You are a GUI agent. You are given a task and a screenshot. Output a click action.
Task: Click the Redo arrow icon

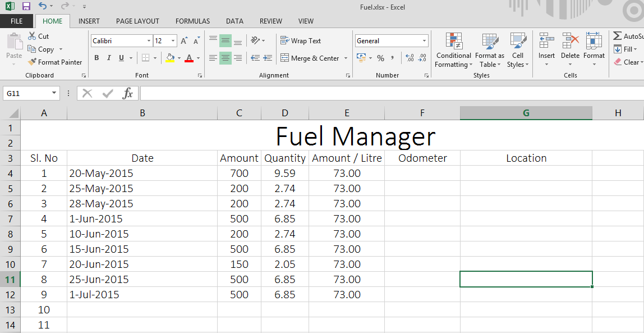coord(65,6)
